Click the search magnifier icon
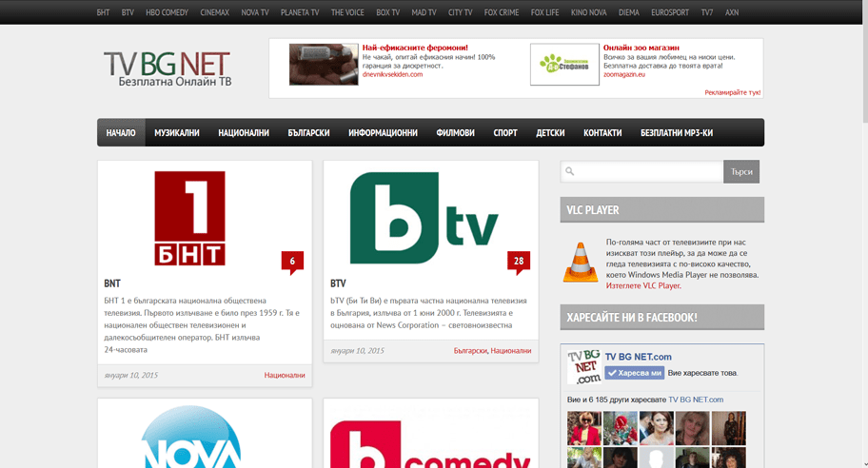Viewport: 868px width, 468px height. click(569, 171)
